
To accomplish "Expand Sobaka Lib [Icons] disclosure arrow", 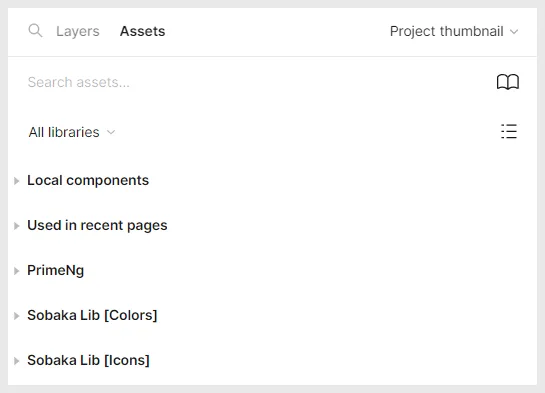I will [x=16, y=361].
